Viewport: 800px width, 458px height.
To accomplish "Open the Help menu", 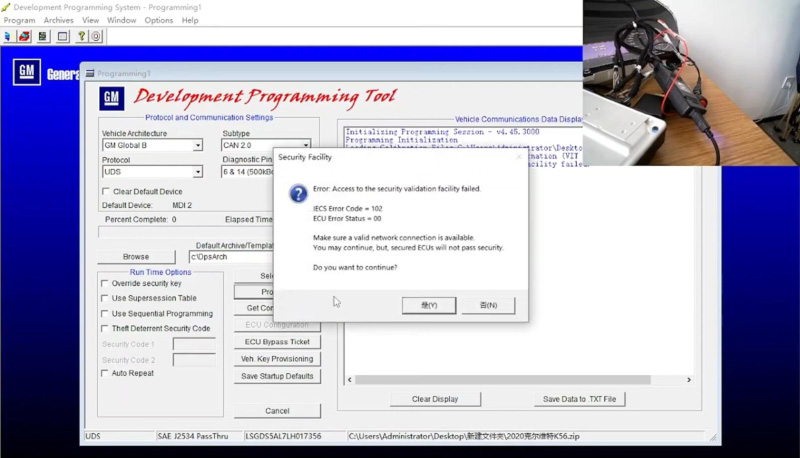I will (190, 20).
